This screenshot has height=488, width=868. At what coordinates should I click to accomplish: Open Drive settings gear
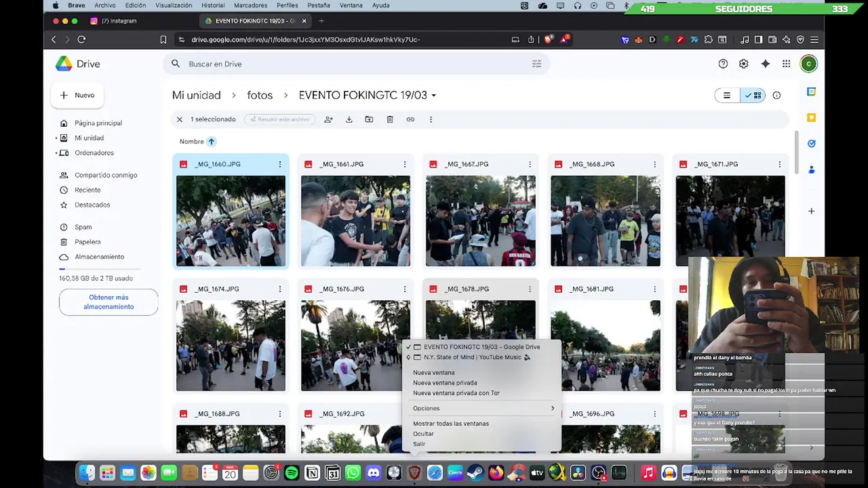[x=744, y=64]
